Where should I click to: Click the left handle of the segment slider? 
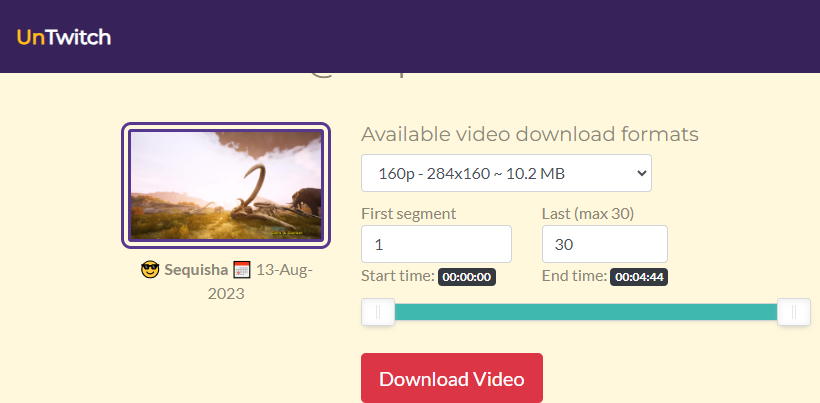(378, 313)
